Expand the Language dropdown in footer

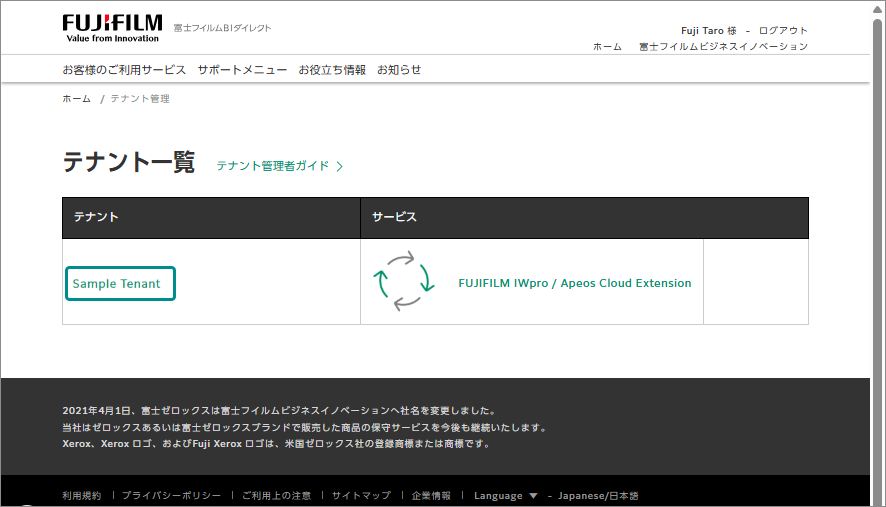(x=506, y=496)
